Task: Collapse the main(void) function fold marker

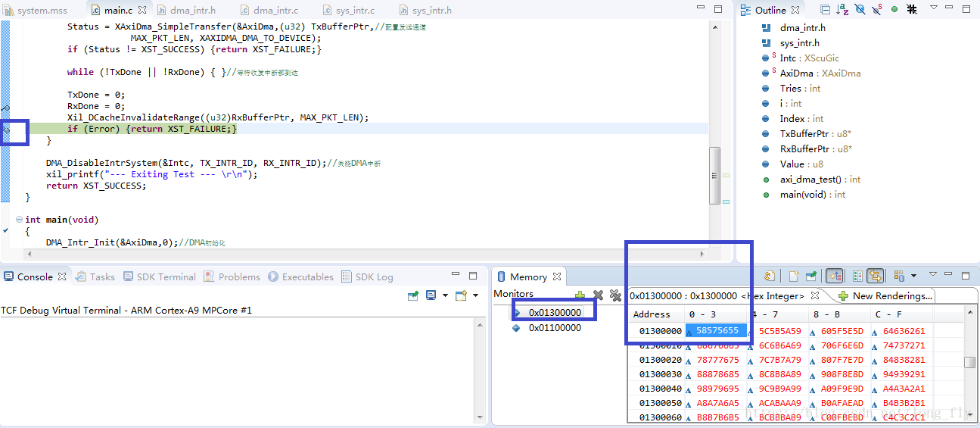Action: click(19, 220)
